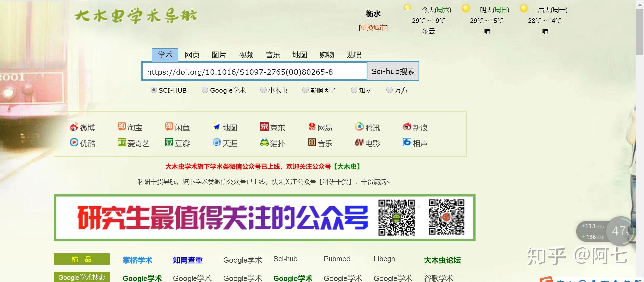Switch to the 学术 search tab
The width and height of the screenshot is (644, 282).
point(165,55)
